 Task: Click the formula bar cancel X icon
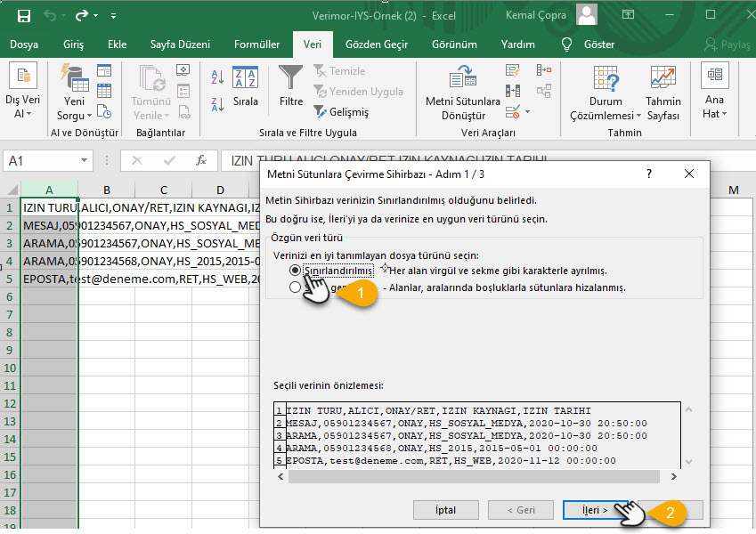(x=137, y=160)
